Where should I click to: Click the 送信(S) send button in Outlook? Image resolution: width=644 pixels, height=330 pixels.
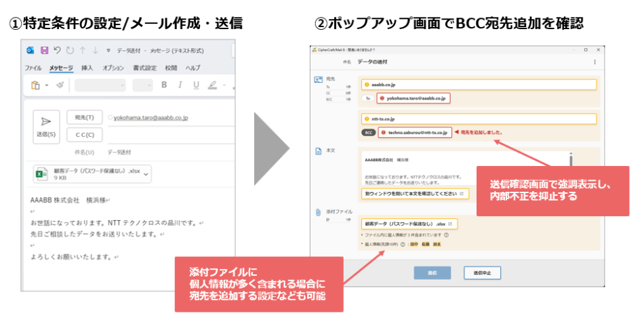click(x=46, y=127)
